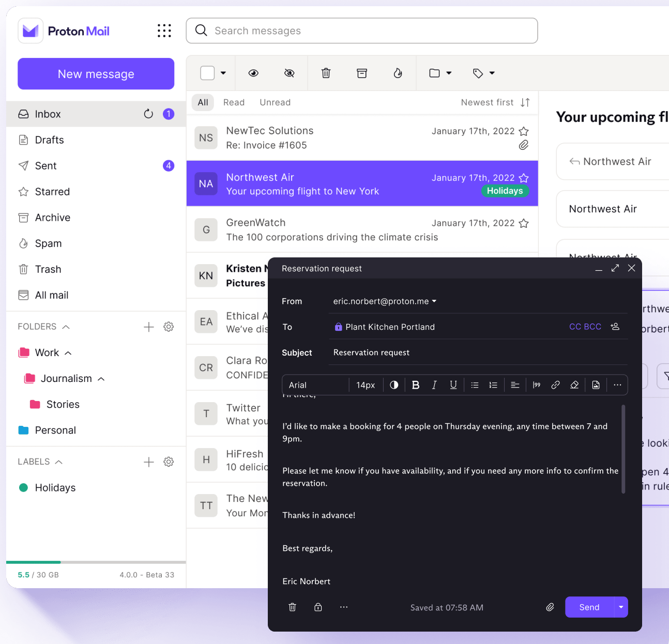Send the reservation request email
This screenshot has height=644, width=669.
click(589, 607)
